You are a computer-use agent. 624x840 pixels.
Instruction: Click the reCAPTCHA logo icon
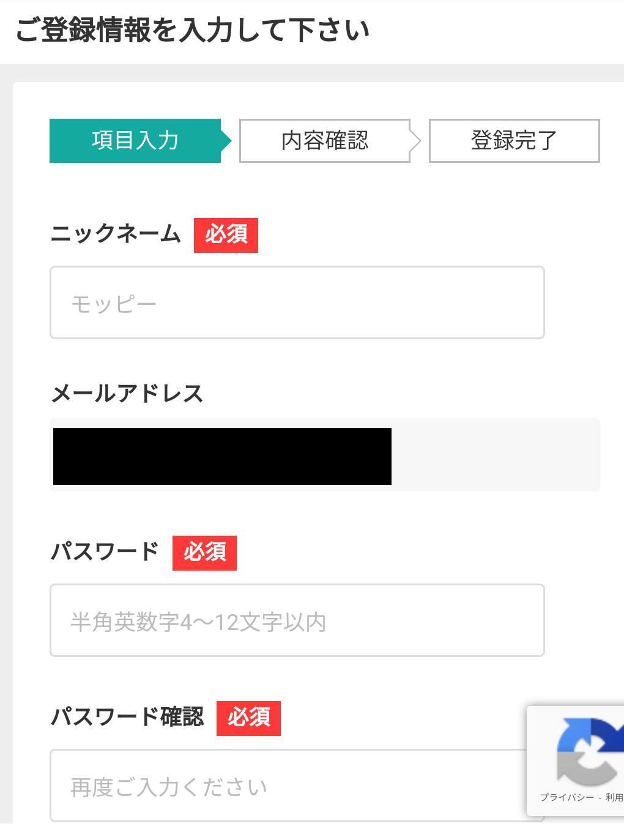click(589, 750)
